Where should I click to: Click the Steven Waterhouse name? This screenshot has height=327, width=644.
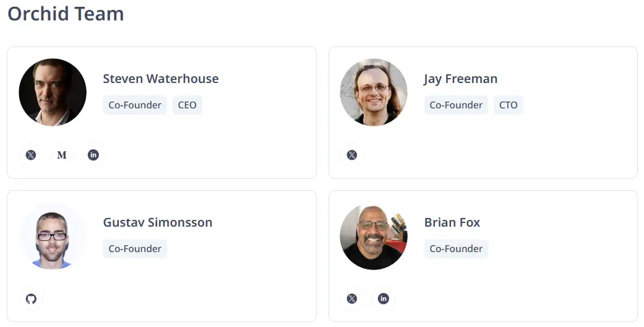161,79
